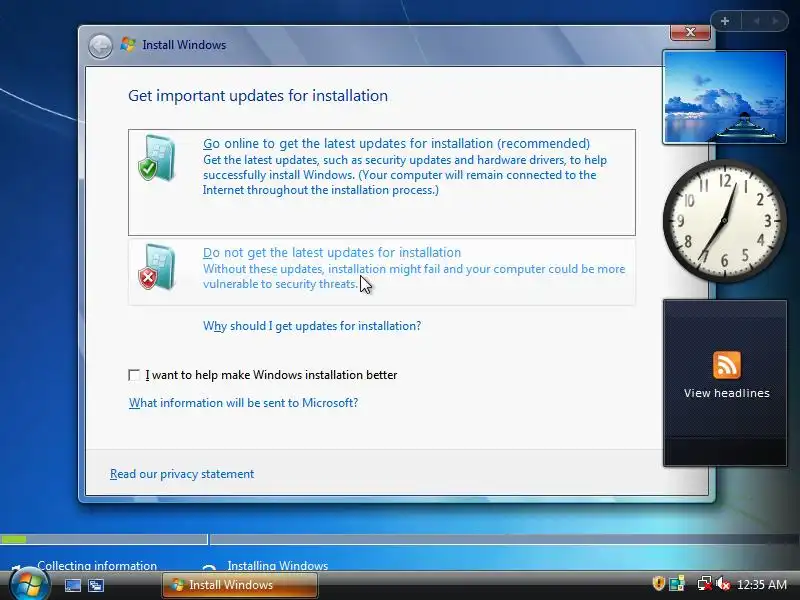Click the muted volume tray icon
Viewport: 800px width, 600px height.
coord(723,584)
